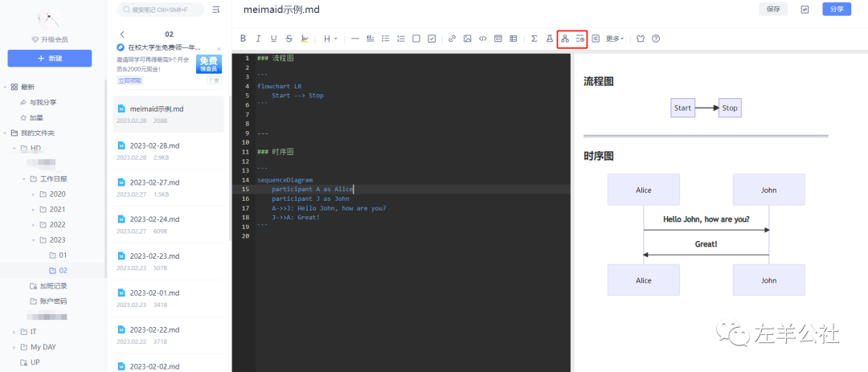Insert an unordered bullet list
The height and width of the screenshot is (372, 868).
386,39
